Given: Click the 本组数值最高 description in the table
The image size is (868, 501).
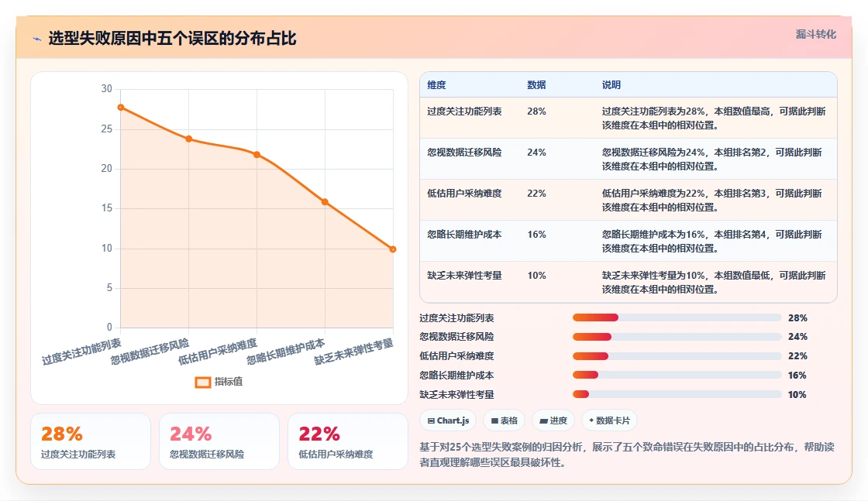Looking at the screenshot, I should point(714,118).
